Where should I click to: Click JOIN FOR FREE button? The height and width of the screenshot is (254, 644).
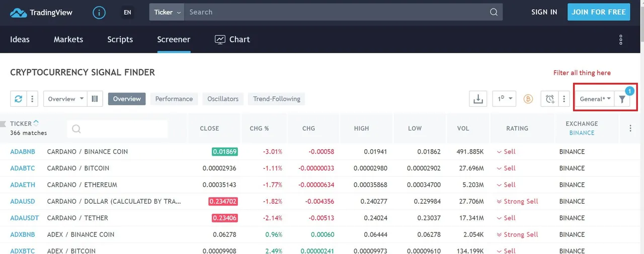599,12
